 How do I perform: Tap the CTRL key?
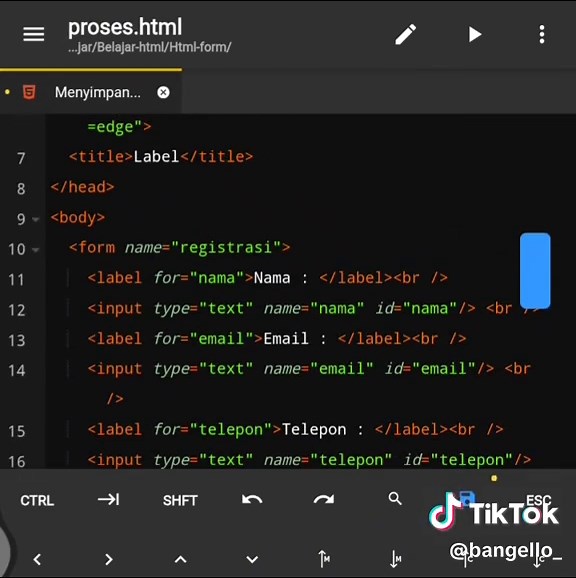point(37,501)
